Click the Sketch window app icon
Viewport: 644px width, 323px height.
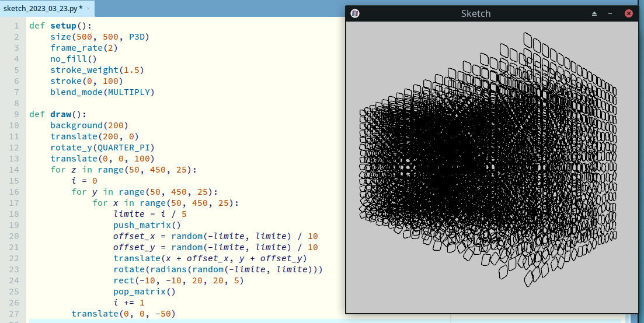click(x=355, y=13)
